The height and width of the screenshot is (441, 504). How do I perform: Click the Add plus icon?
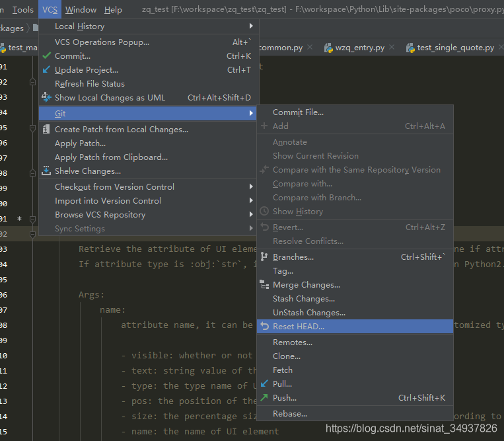tap(264, 126)
